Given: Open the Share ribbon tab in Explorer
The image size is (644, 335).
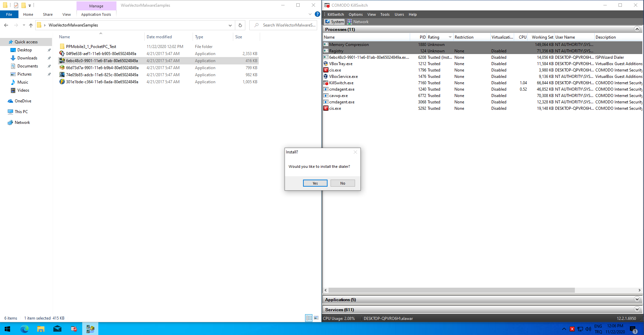Looking at the screenshot, I should pyautogui.click(x=48, y=14).
